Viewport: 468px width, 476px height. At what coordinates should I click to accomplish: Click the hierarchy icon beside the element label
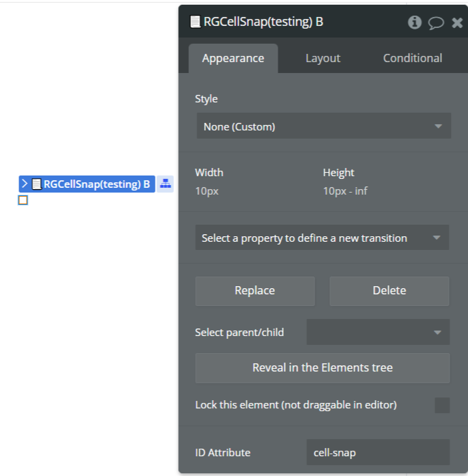click(x=165, y=184)
